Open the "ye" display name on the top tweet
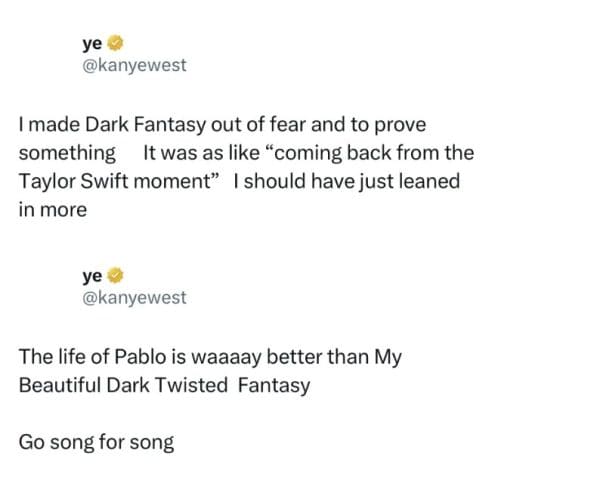The height and width of the screenshot is (484, 600). pyautogui.click(x=92, y=44)
